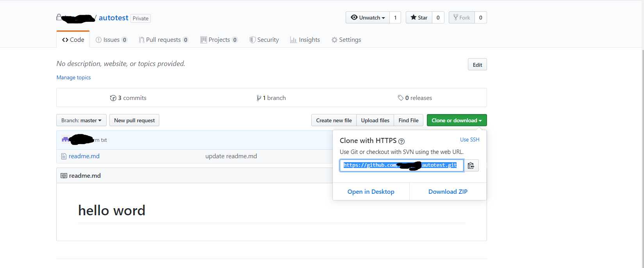Go to the Projects tab
The image size is (644, 268).
[219, 40]
